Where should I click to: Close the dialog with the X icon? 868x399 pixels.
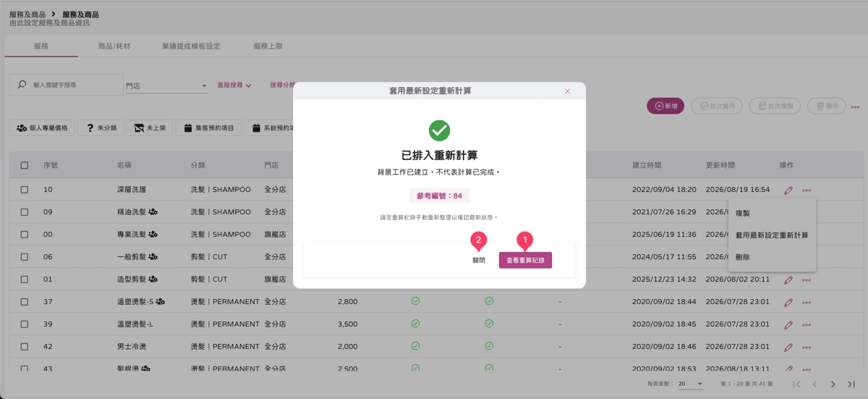coord(568,91)
